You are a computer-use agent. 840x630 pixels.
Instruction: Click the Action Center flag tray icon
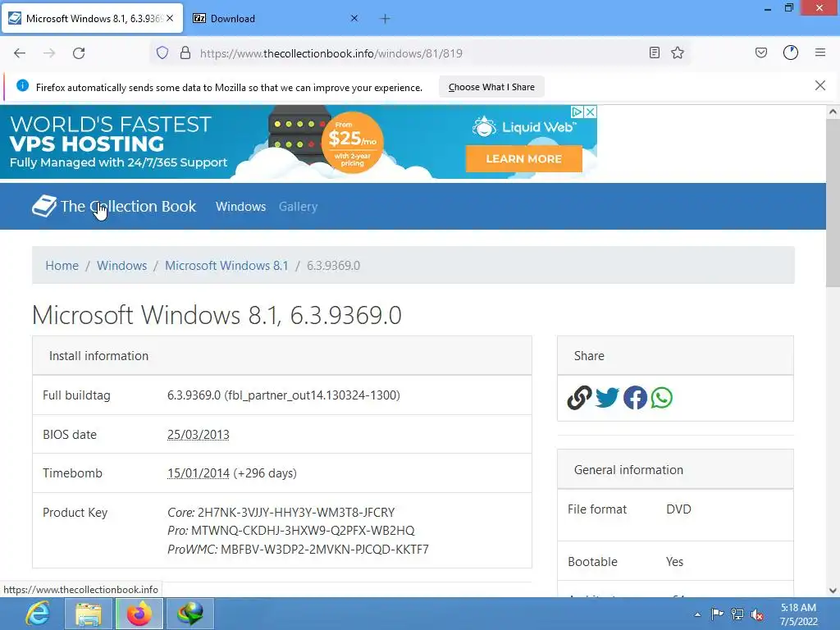point(717,614)
